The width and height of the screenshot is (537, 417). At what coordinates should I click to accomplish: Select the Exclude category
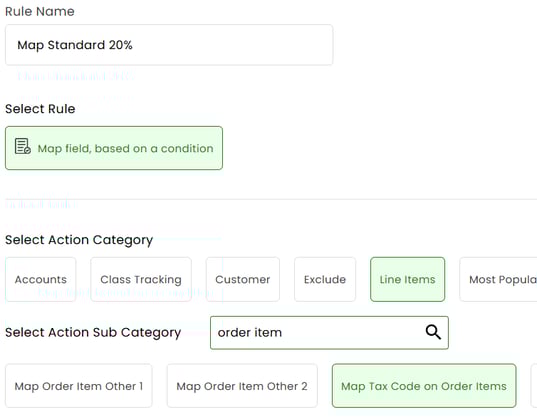325,279
